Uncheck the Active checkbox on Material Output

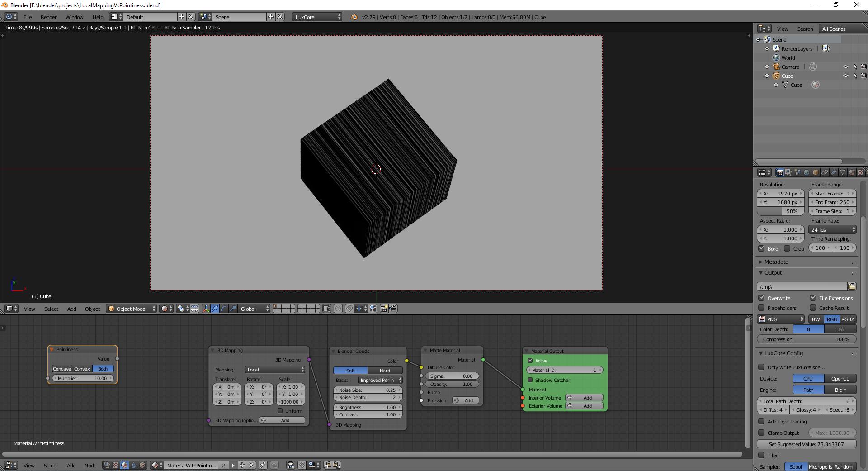tap(531, 361)
